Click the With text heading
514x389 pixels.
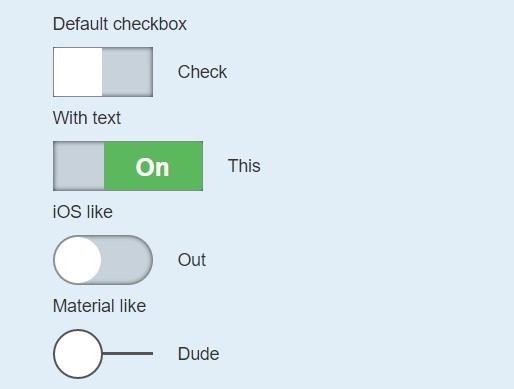pos(87,118)
